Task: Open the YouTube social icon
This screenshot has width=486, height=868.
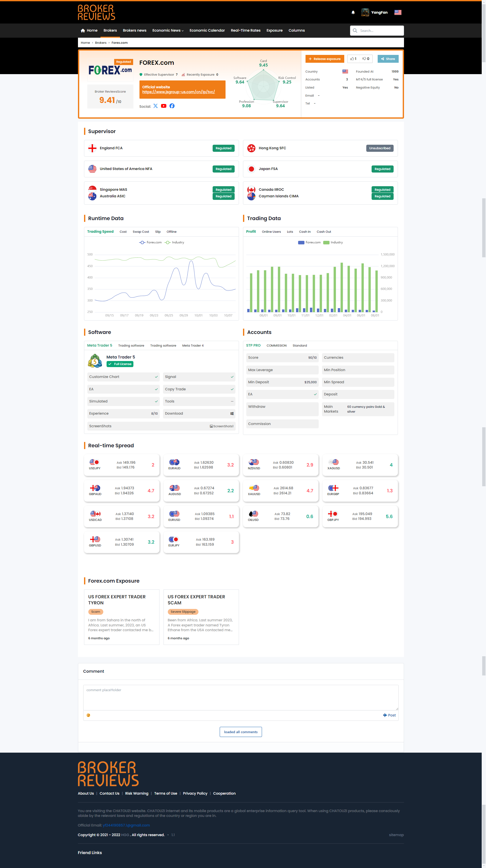Action: (164, 106)
